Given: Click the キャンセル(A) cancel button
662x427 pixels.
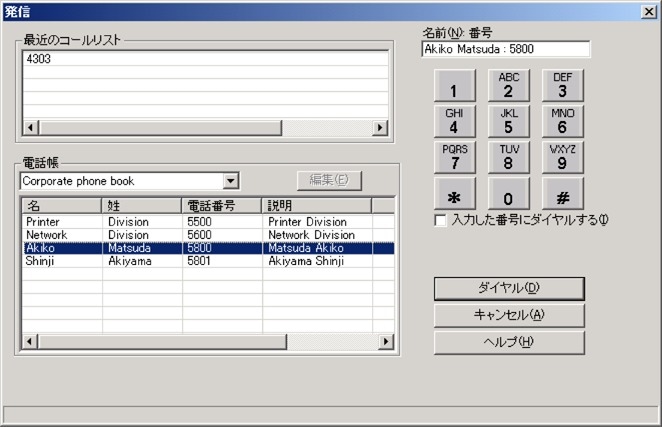Looking at the screenshot, I should [x=509, y=315].
